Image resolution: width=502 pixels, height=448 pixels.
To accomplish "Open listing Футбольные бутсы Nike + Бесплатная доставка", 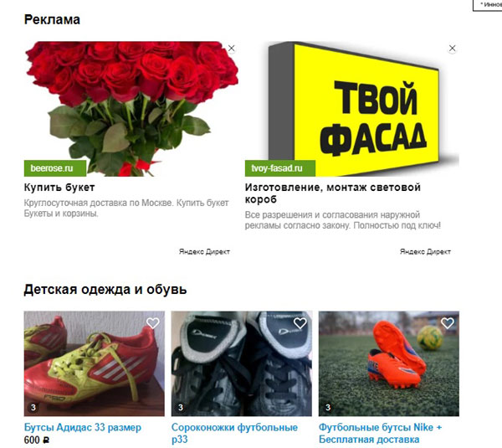I will pyautogui.click(x=381, y=433).
